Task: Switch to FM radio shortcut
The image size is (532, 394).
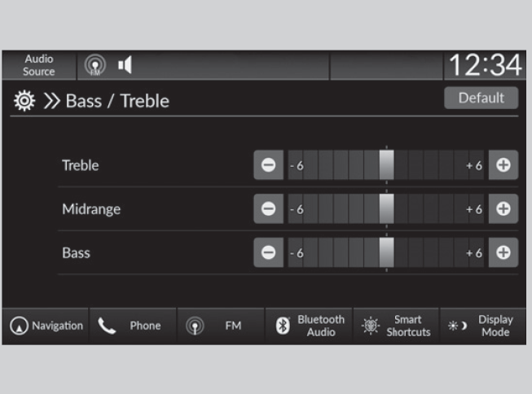Action: [x=220, y=326]
